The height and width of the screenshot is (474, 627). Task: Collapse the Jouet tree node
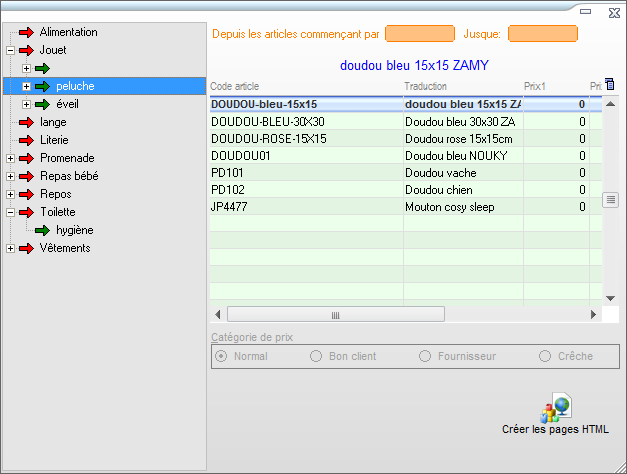tap(10, 50)
